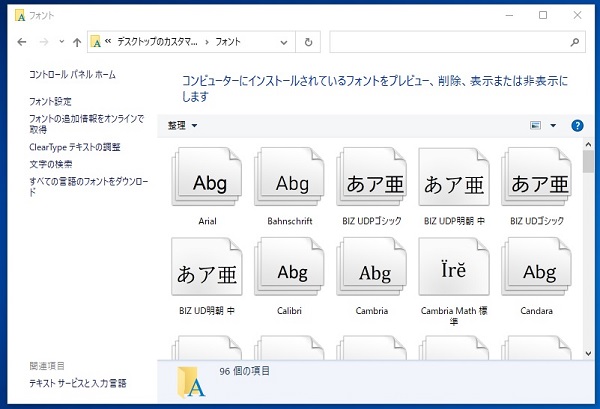
Task: Select the Candara font icon
Action: pos(536,267)
